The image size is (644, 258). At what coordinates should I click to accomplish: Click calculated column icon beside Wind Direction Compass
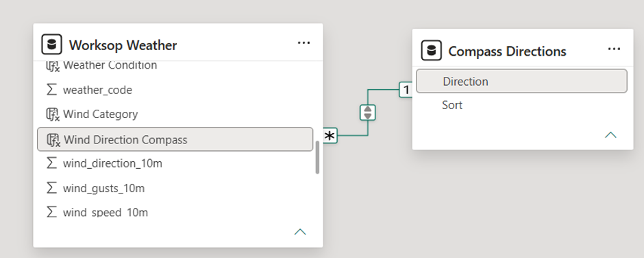click(x=53, y=140)
